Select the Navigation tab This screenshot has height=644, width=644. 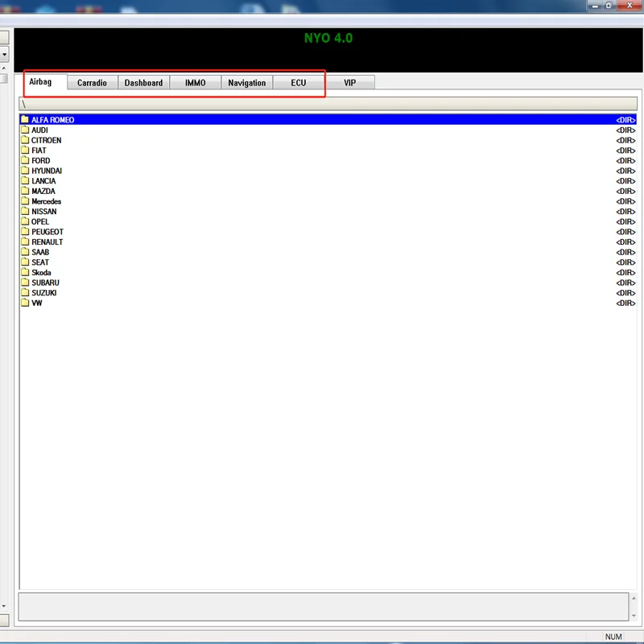pyautogui.click(x=247, y=83)
